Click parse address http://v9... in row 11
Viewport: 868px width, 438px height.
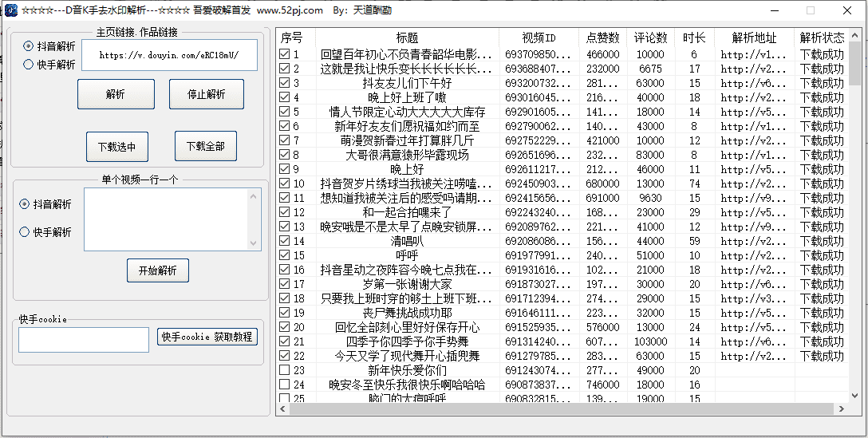753,198
